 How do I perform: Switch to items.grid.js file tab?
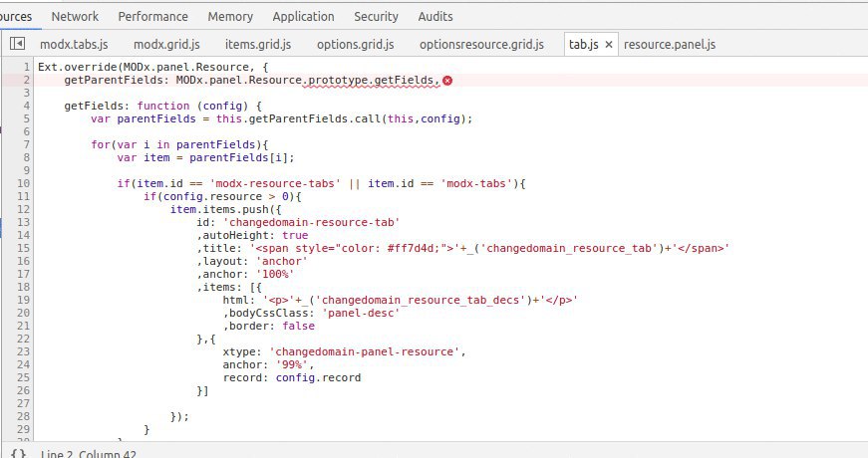[x=258, y=44]
